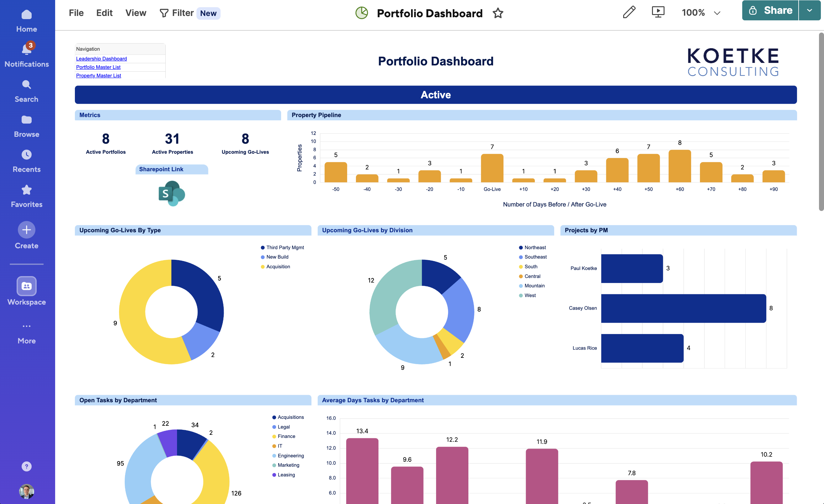Click the Create plus button
Viewport: 824px width, 504px height.
(26, 230)
